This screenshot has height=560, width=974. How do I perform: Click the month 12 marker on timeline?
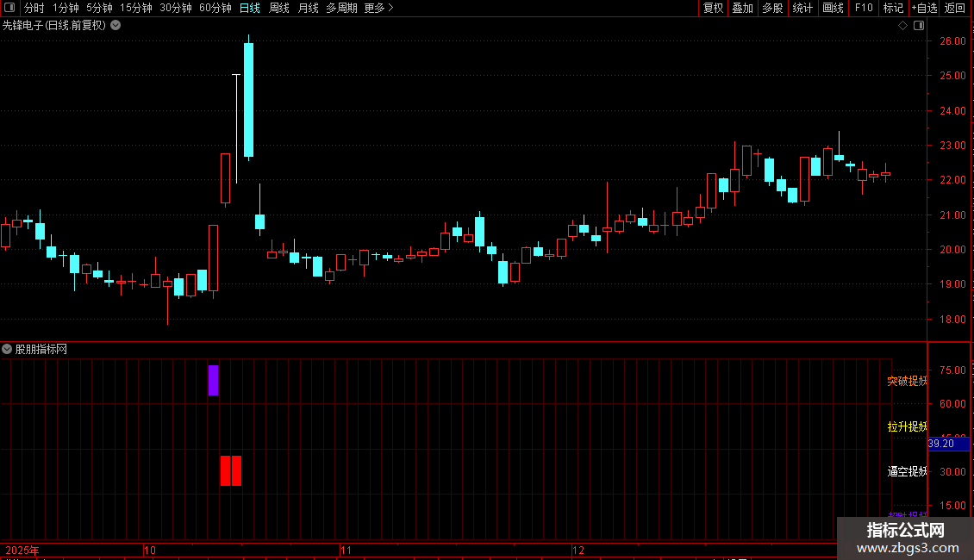point(578,550)
